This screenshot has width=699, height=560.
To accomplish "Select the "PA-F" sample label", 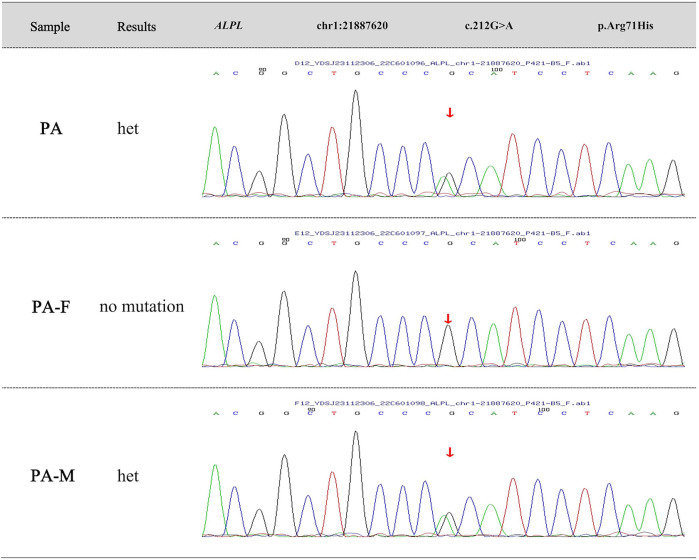I will [x=51, y=307].
